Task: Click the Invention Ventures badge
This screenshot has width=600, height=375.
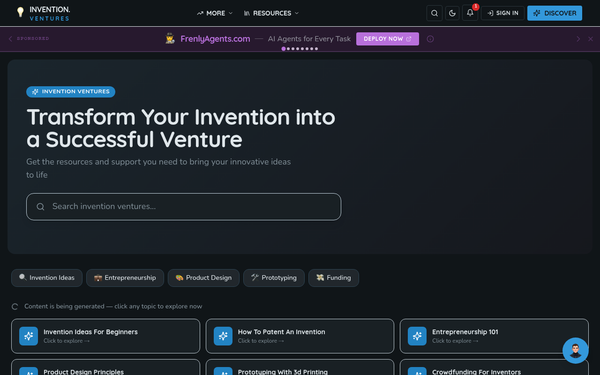Action: coord(71,91)
